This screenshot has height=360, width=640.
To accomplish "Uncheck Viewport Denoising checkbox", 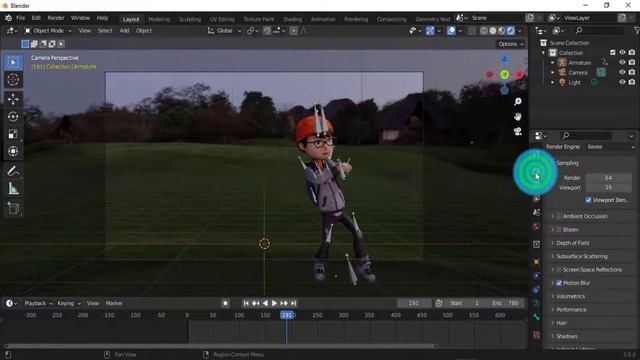I will [588, 200].
